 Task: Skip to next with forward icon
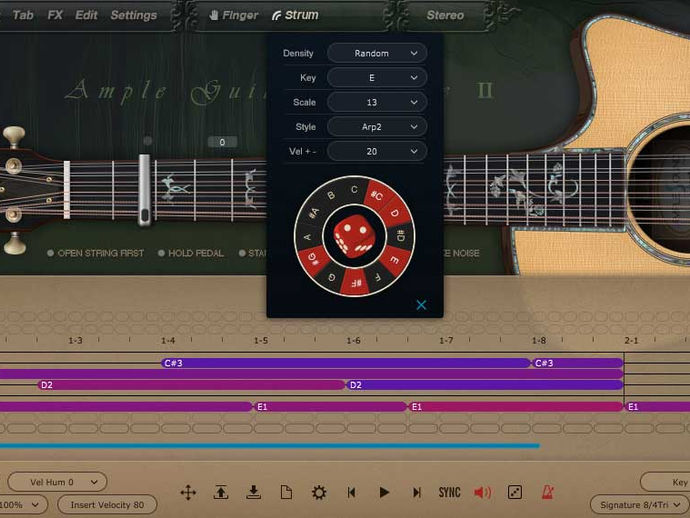pos(416,492)
